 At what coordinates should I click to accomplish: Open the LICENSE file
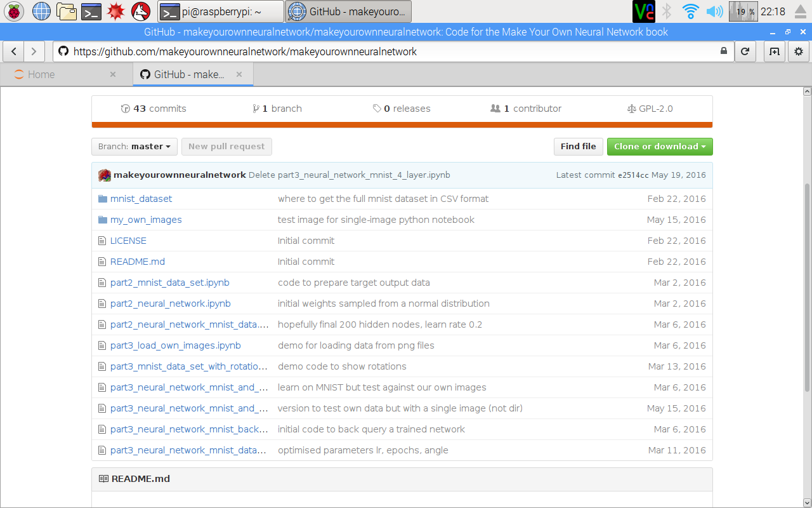click(128, 241)
